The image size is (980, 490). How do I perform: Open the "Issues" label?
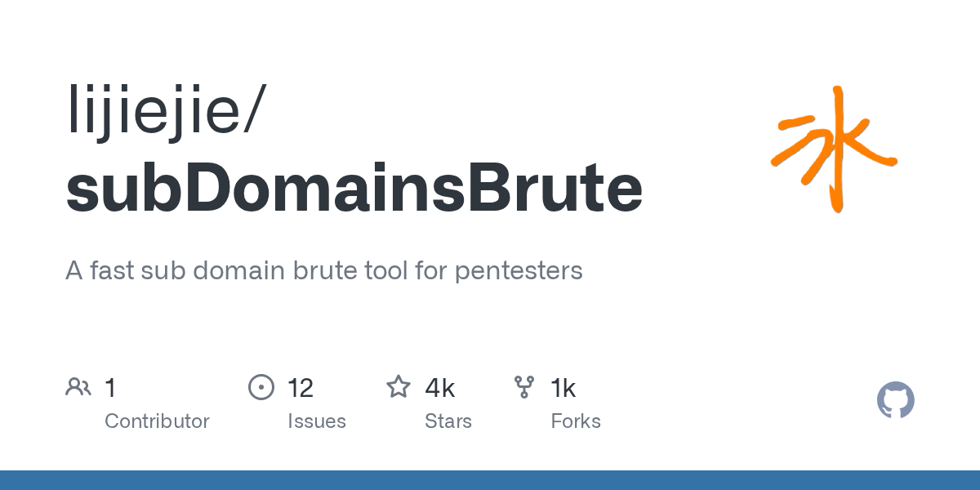316,421
